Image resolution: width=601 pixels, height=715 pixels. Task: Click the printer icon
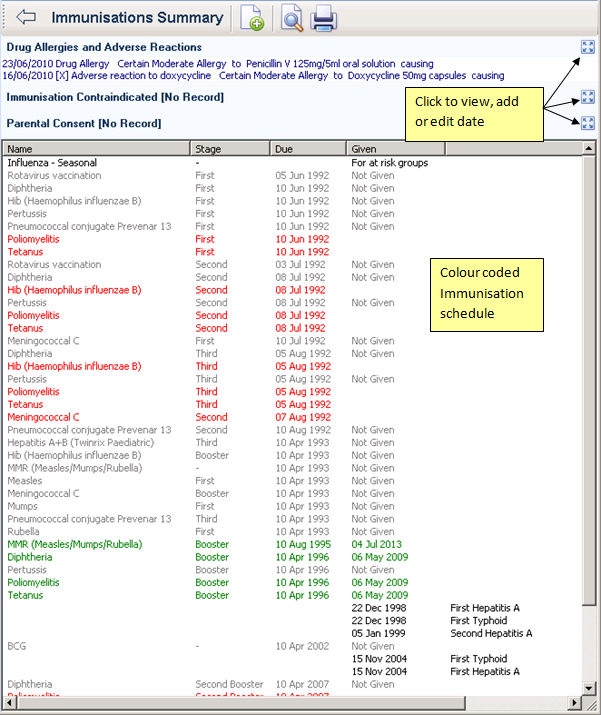click(322, 18)
